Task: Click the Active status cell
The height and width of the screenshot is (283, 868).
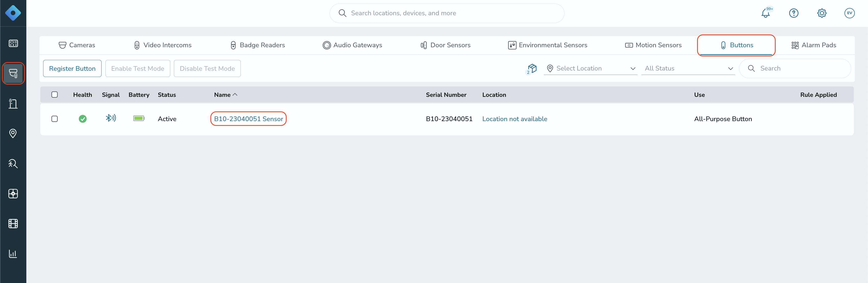Action: [x=167, y=119]
